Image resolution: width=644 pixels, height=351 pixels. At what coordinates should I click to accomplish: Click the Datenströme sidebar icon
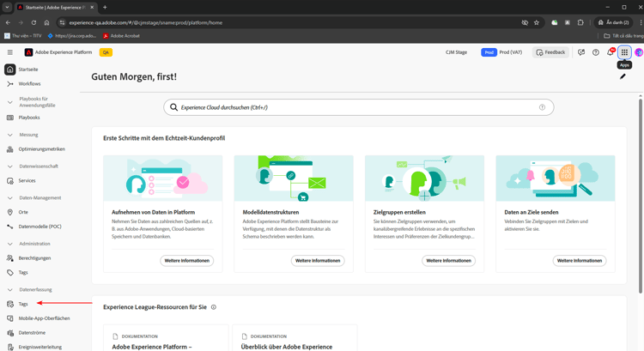point(9,332)
